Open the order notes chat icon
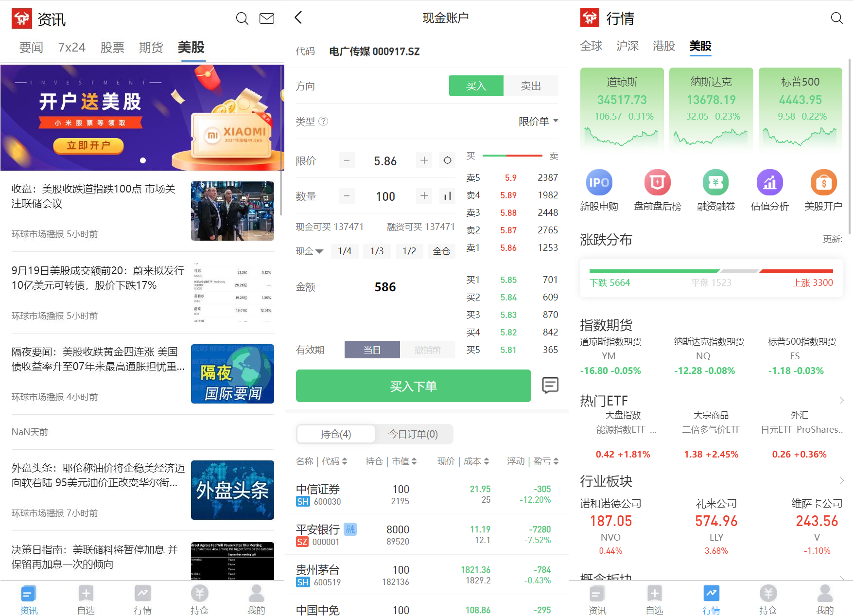The image size is (853, 616). coord(550,386)
